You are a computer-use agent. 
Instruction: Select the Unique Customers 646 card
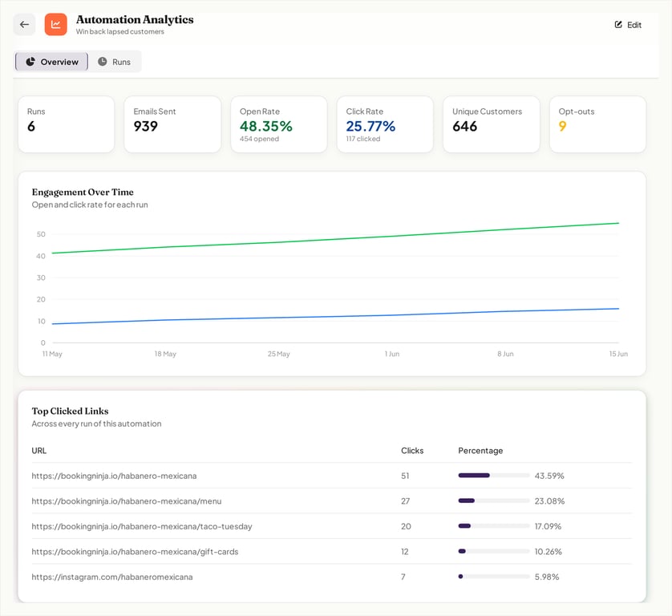[x=492, y=124]
